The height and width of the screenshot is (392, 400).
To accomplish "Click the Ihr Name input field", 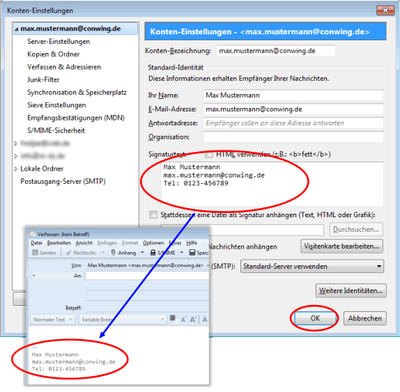I will click(x=293, y=95).
